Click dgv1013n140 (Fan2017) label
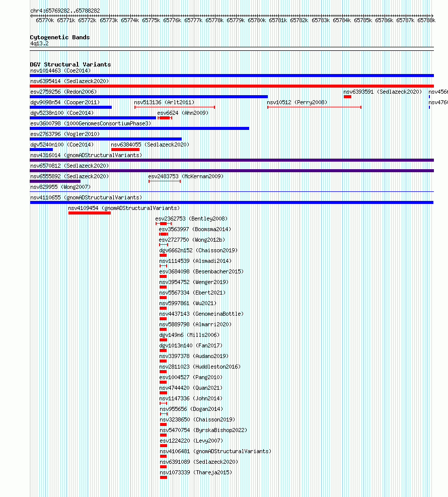 [x=191, y=345]
